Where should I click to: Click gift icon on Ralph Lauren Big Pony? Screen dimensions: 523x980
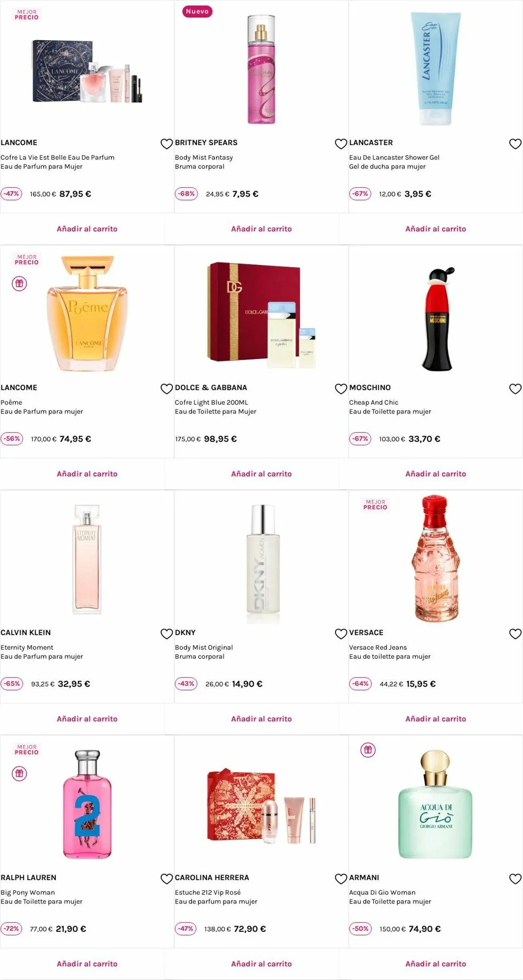[19, 773]
